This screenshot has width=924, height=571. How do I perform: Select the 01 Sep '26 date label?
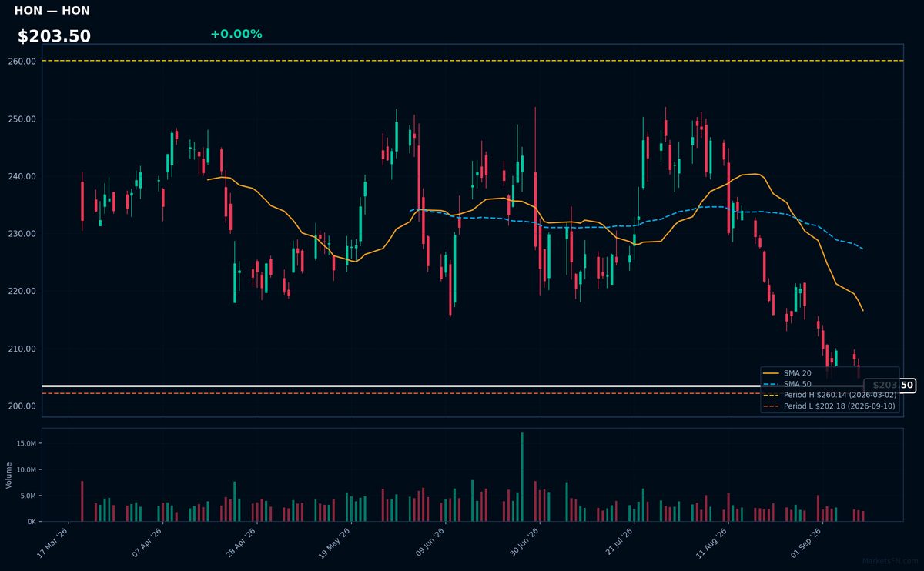click(805, 542)
